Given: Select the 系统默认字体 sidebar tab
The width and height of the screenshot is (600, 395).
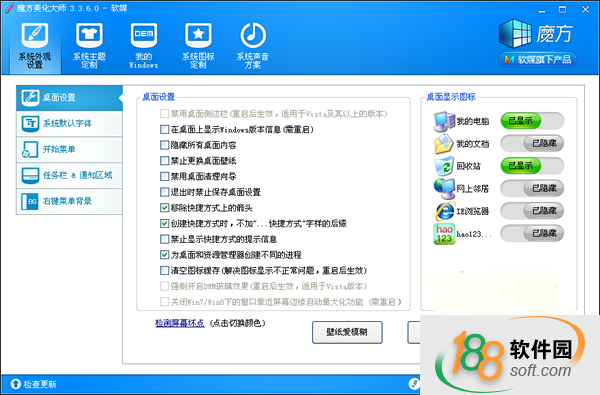Looking at the screenshot, I should (69, 123).
